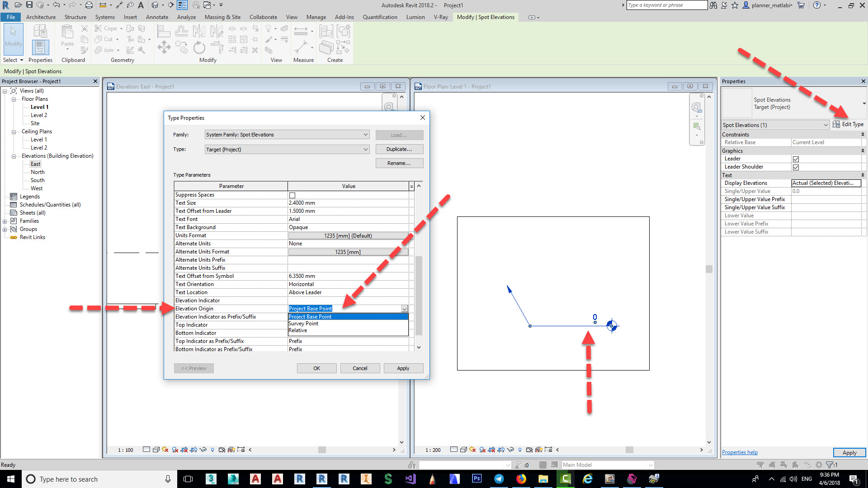Switch to the Annotate ribbon tab
The height and width of the screenshot is (488, 868).
pos(157,17)
